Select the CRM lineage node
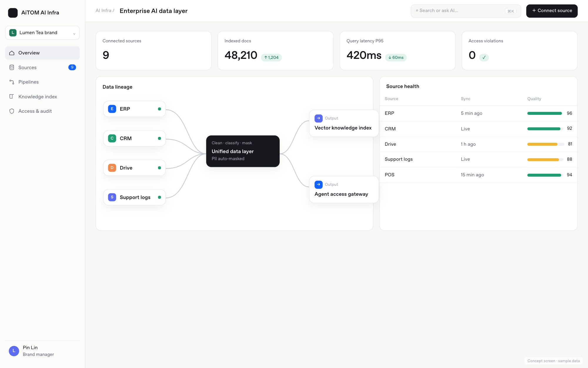Image resolution: width=588 pixels, height=368 pixels. tap(134, 138)
